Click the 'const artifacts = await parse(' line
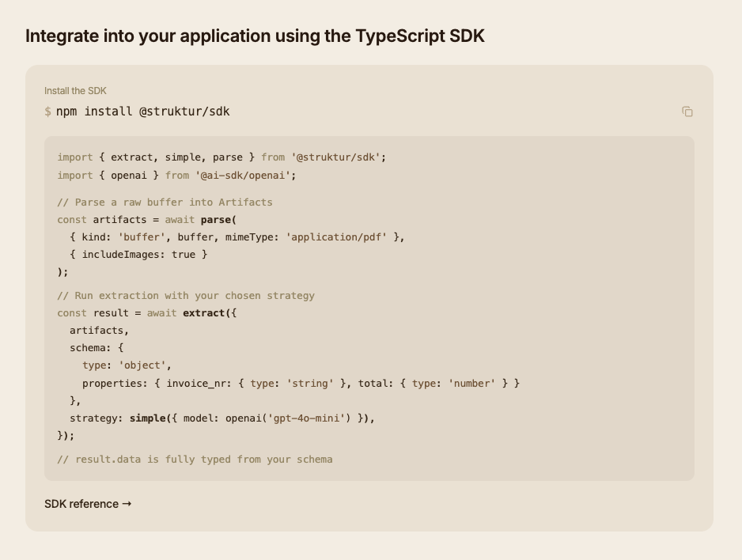The image size is (742, 560). (x=146, y=220)
